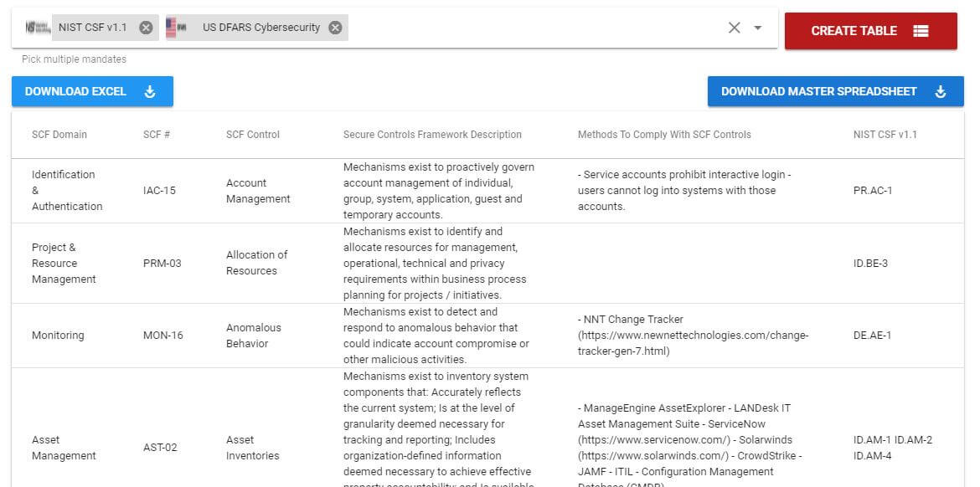The image size is (980, 487).
Task: Click the MON-16 control number cell
Action: (162, 336)
